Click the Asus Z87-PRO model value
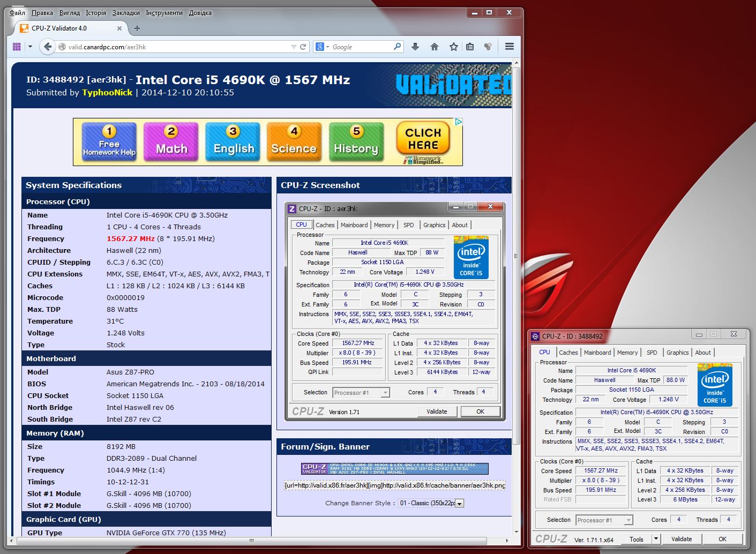The image size is (756, 554). 130,372
